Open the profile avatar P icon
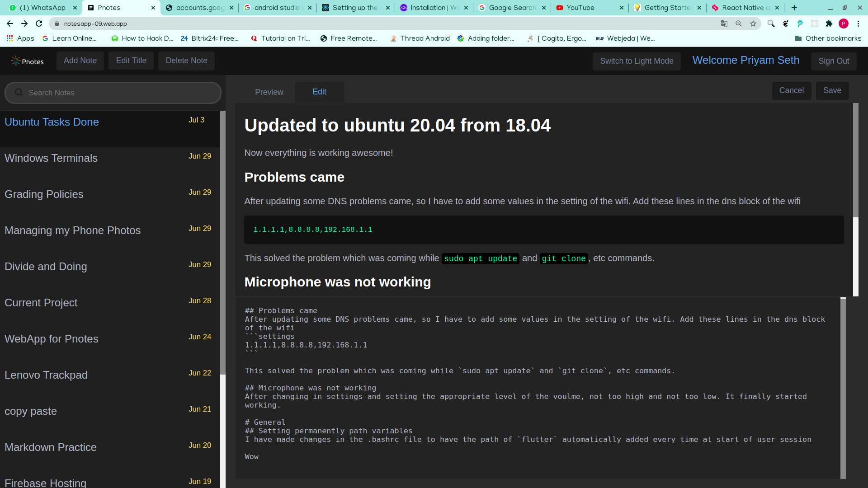 [843, 23]
